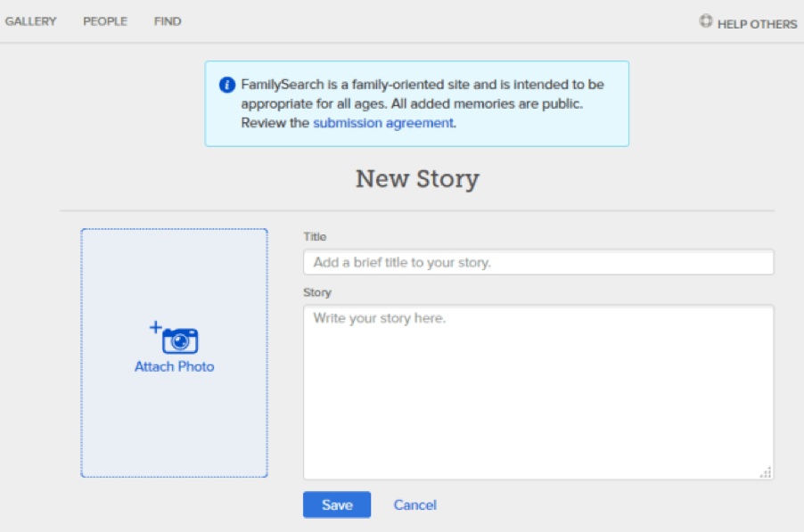Click the Title field label

(x=315, y=237)
